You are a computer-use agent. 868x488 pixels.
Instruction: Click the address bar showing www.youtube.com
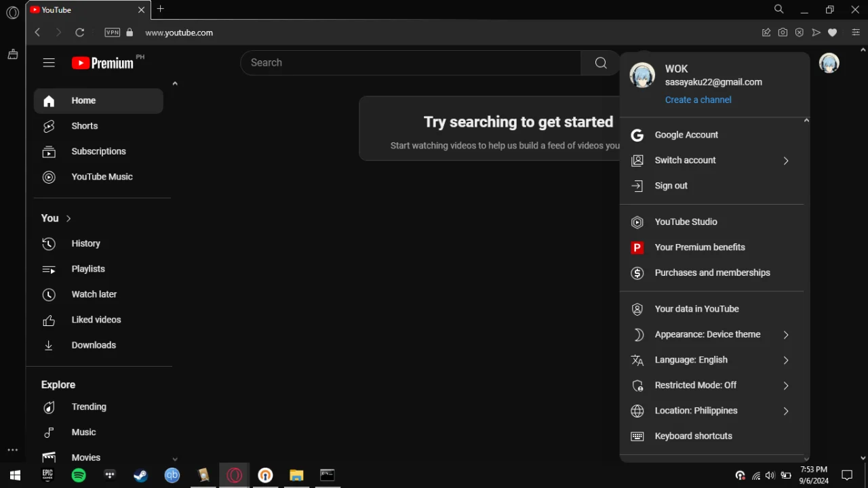coord(179,33)
